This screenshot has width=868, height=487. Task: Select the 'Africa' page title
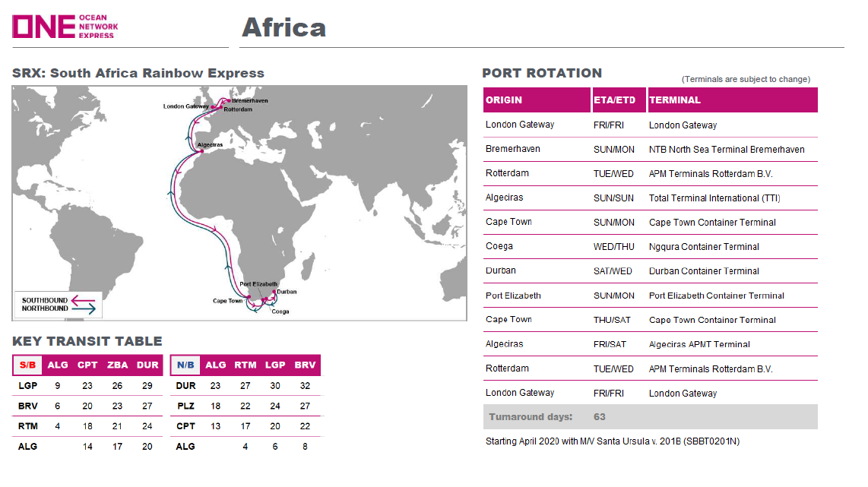(284, 27)
